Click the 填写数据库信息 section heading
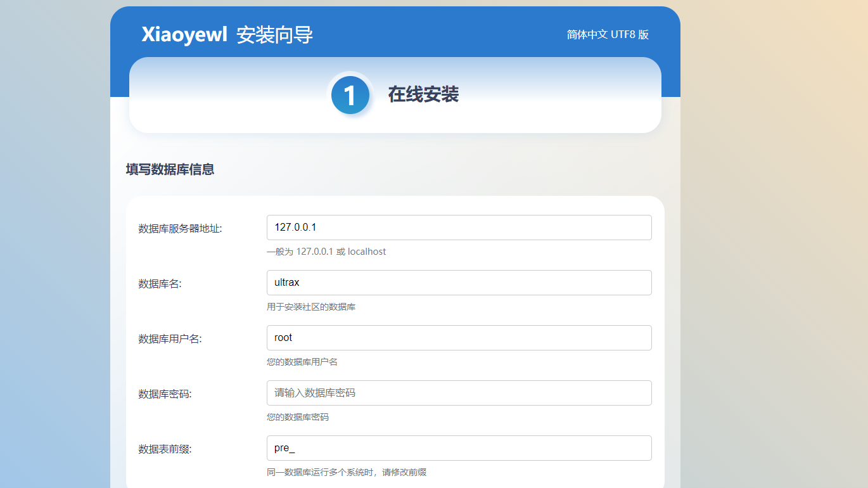868x488 pixels. pos(170,169)
